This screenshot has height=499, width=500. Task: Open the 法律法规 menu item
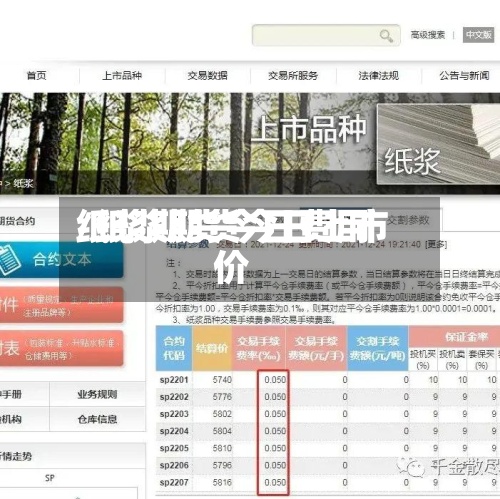pos(379,75)
